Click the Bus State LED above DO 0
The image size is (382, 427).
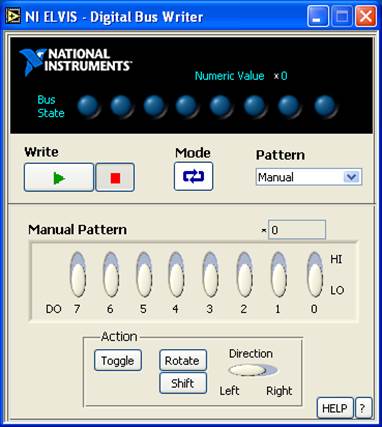tap(326, 106)
